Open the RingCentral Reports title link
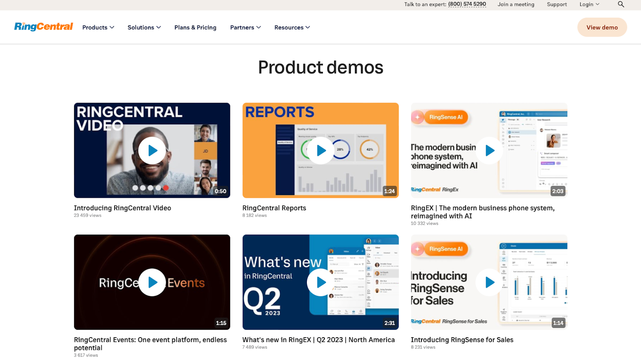Viewport: 641px width, 364px height. tap(274, 208)
